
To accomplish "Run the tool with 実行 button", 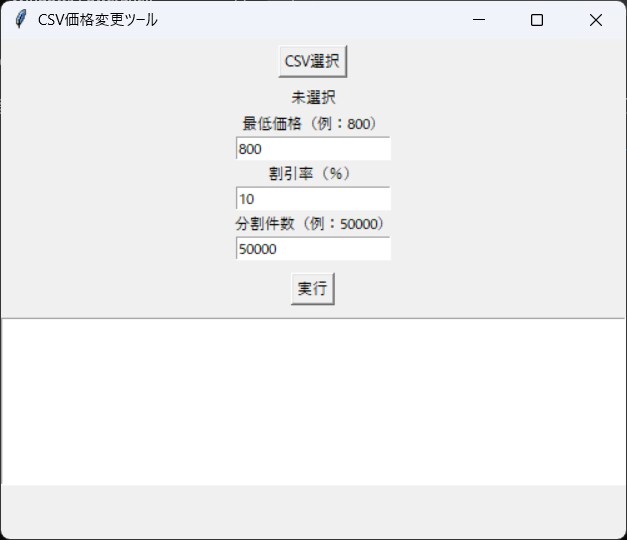I will (313, 288).
